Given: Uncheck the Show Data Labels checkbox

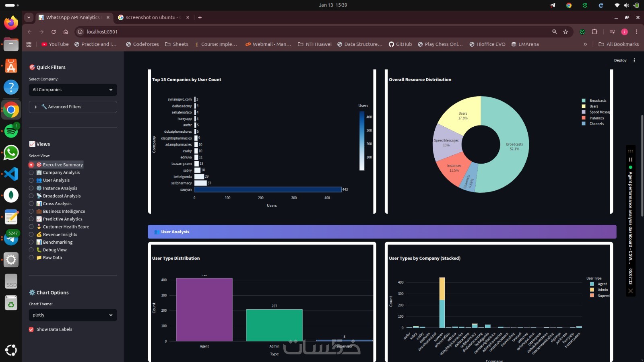Looking at the screenshot, I should 31,329.
